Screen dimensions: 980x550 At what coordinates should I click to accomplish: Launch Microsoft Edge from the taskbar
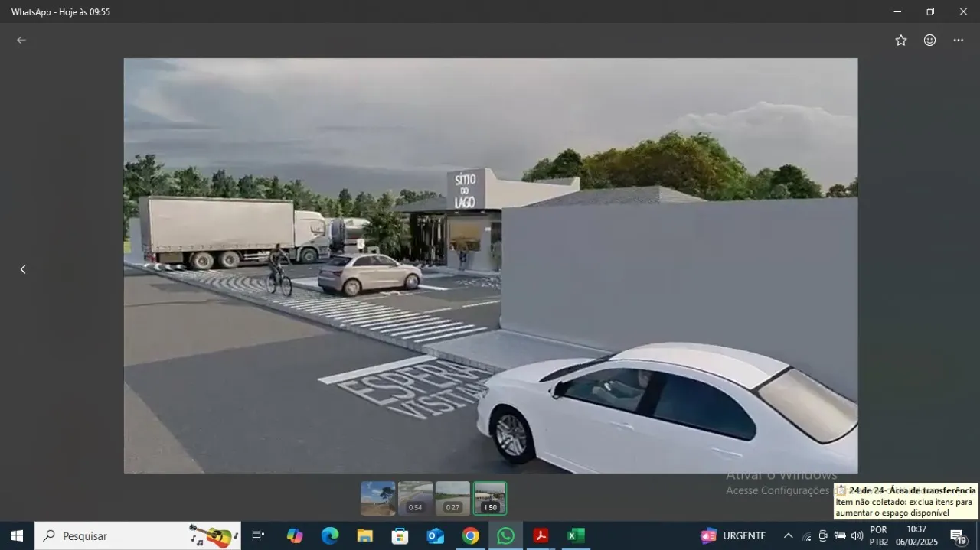[x=330, y=535]
